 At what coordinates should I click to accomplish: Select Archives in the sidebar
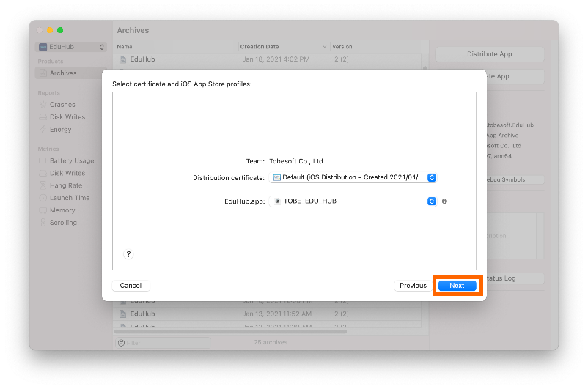(71, 73)
